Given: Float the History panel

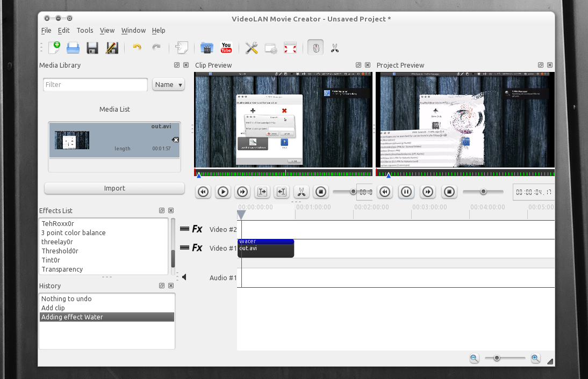Looking at the screenshot, I should tap(162, 286).
